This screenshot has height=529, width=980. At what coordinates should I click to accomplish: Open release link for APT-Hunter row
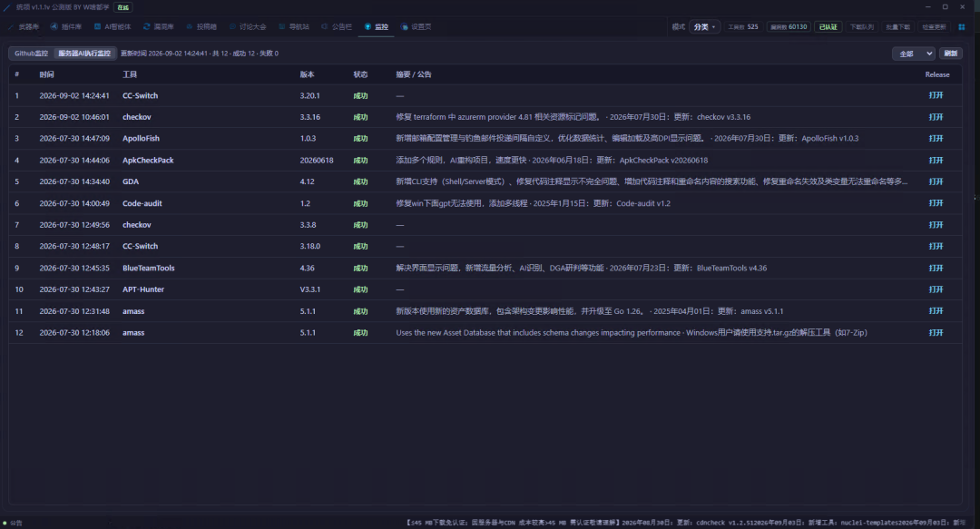936,289
